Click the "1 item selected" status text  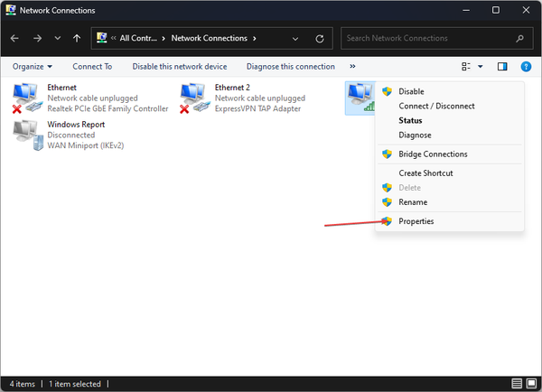tap(75, 384)
